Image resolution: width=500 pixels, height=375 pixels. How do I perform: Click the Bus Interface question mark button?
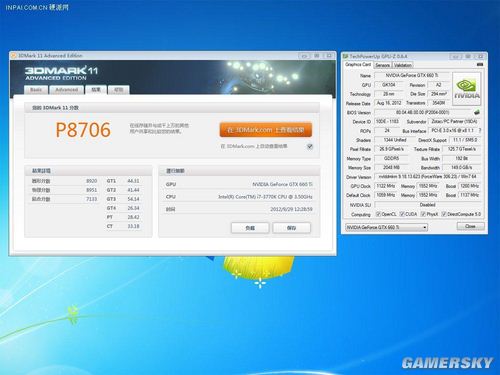(x=480, y=130)
